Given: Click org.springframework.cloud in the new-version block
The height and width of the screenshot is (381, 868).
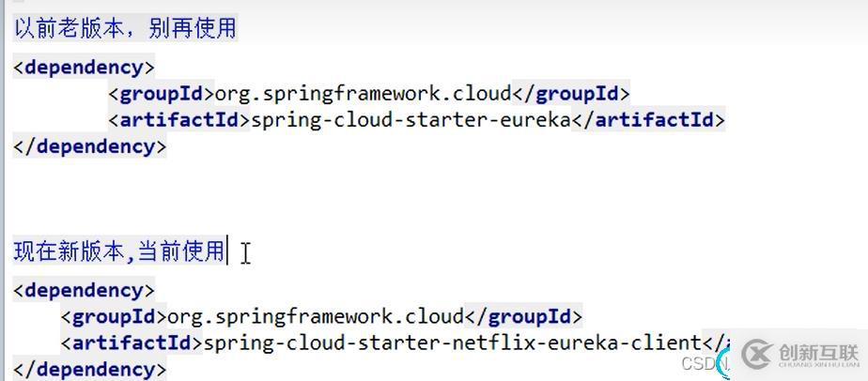Looking at the screenshot, I should [x=316, y=316].
